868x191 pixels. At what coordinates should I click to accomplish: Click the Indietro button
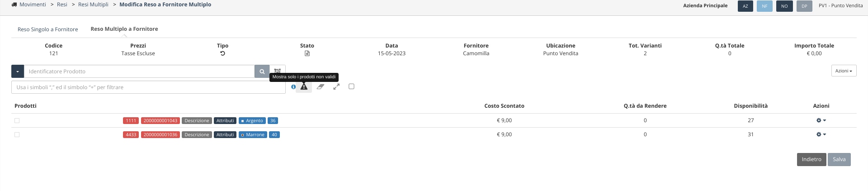811,159
